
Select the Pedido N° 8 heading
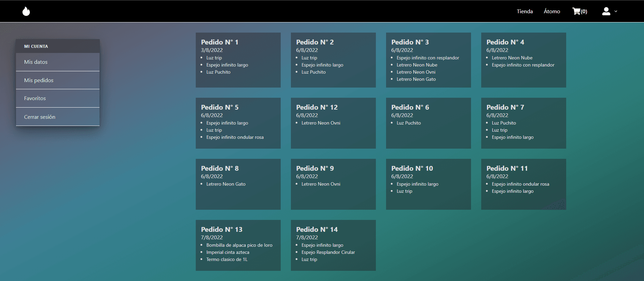click(220, 168)
